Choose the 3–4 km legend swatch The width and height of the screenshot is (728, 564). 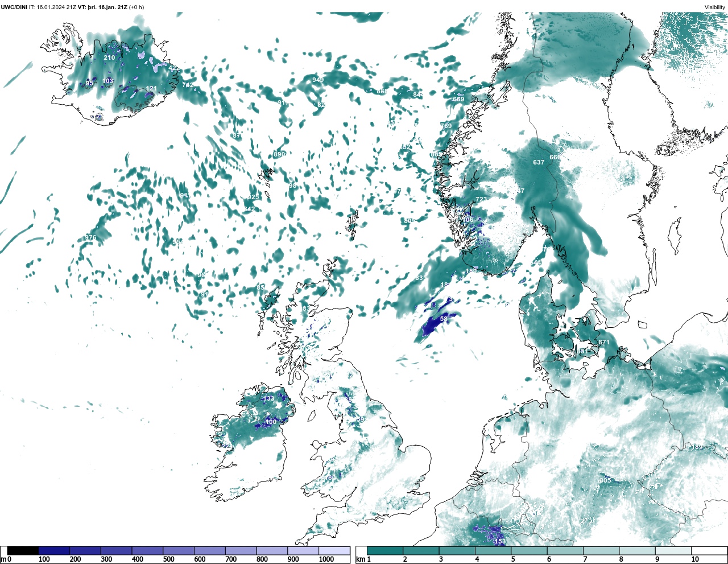[457, 550]
